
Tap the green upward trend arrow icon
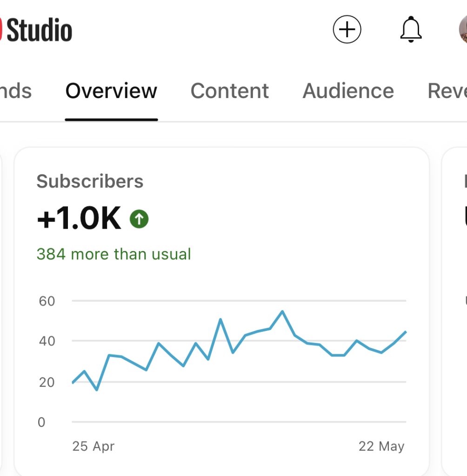pos(139,218)
